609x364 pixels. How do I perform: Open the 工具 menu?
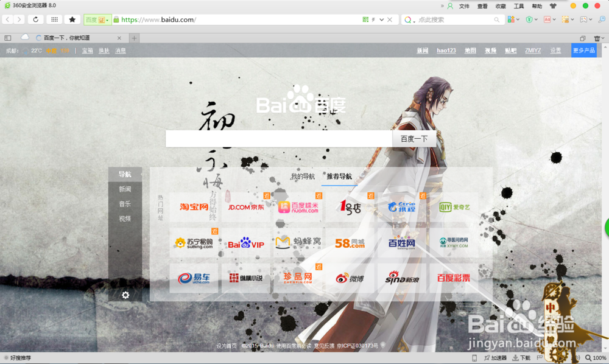point(519,6)
